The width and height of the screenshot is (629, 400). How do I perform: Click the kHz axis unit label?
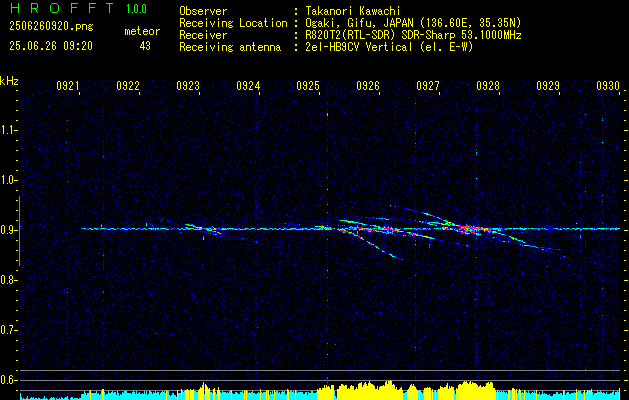click(9, 81)
